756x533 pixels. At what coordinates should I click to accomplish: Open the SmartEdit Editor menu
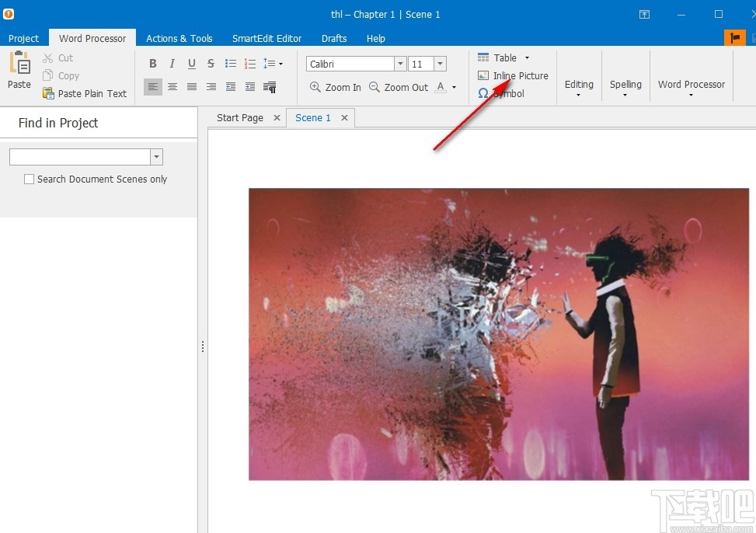pos(267,38)
